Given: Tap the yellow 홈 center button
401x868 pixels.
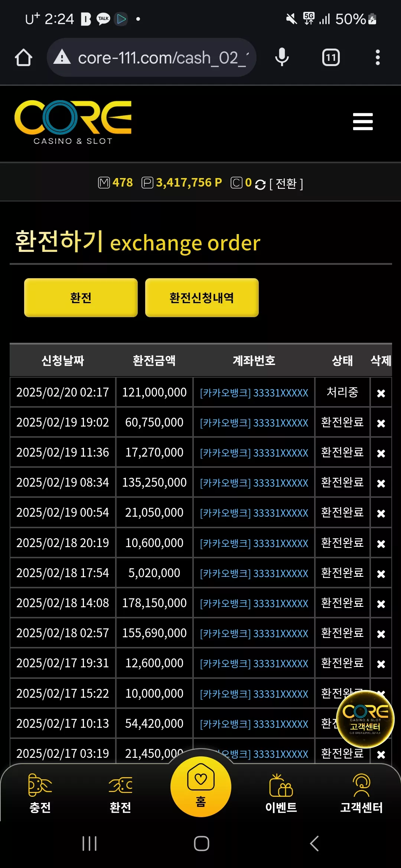Looking at the screenshot, I should tap(201, 786).
